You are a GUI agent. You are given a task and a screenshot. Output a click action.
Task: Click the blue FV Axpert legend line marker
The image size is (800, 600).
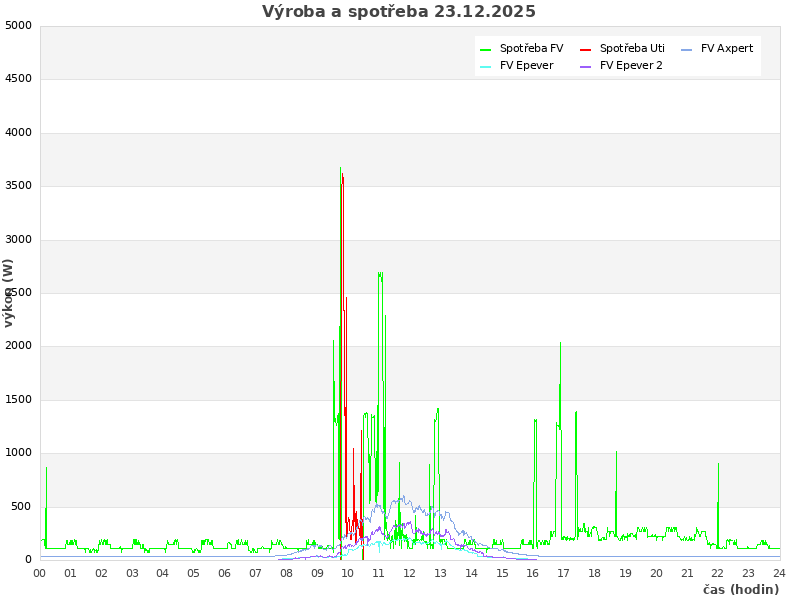click(x=686, y=49)
